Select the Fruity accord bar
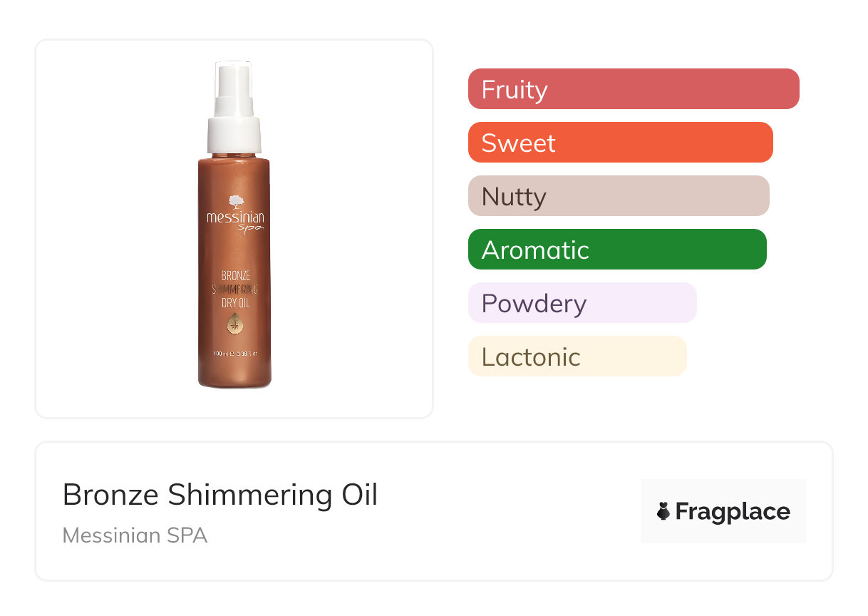The height and width of the screenshot is (616, 868). tap(633, 89)
